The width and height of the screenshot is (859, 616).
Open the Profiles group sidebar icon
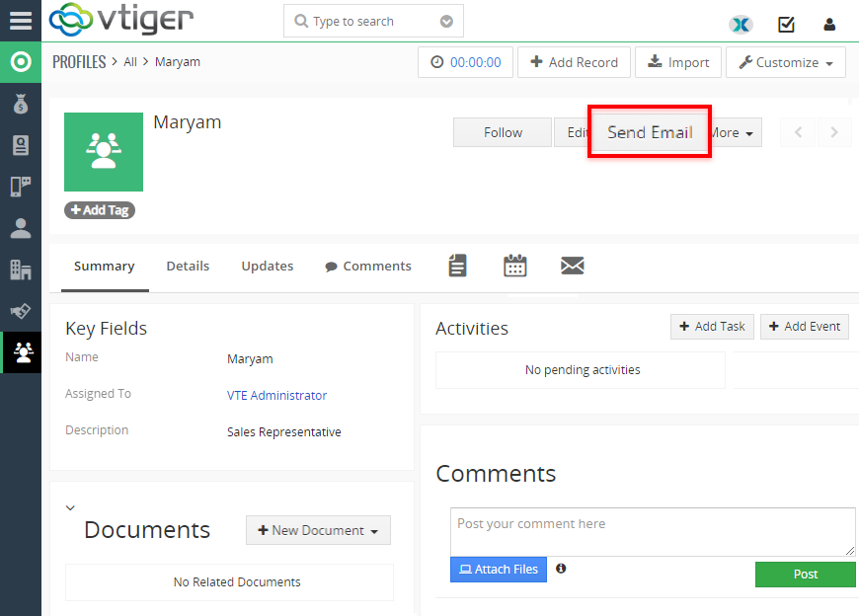21,352
